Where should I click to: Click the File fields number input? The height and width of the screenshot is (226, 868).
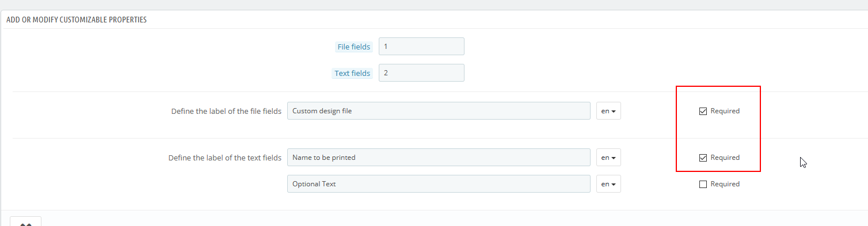pyautogui.click(x=421, y=47)
